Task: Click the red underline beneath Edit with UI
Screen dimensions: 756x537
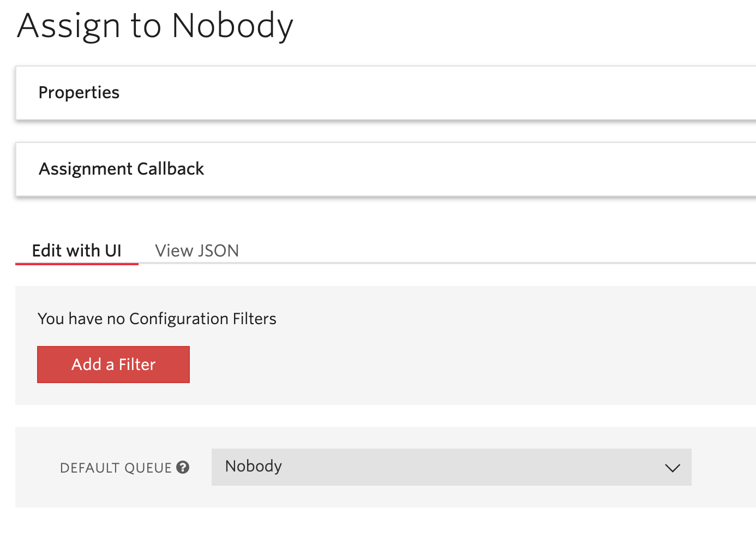Action: (77, 264)
